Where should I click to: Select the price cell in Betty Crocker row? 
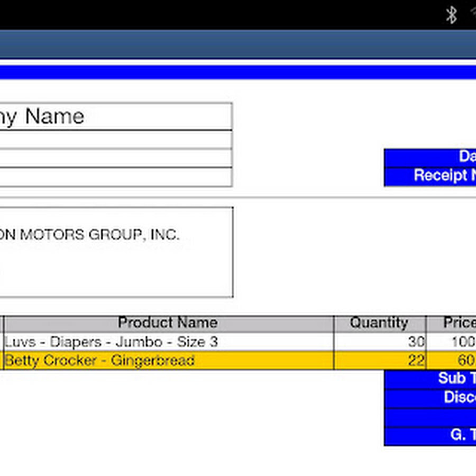click(452, 360)
